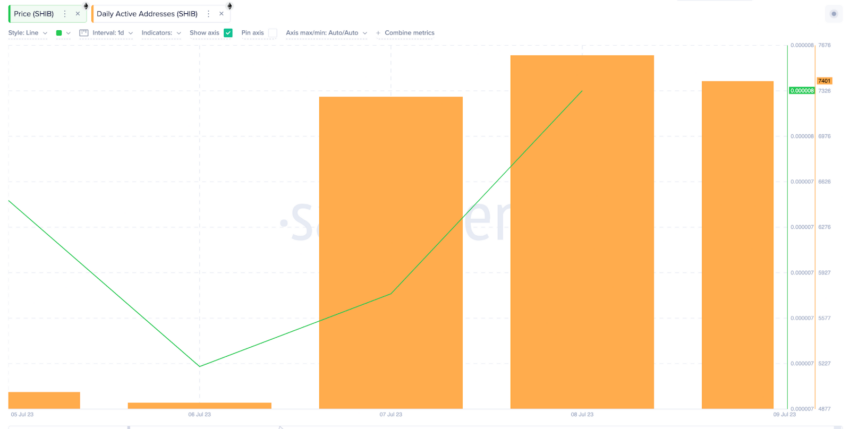Enable the Pin axis checkbox
This screenshot has height=429, width=850.
(273, 33)
